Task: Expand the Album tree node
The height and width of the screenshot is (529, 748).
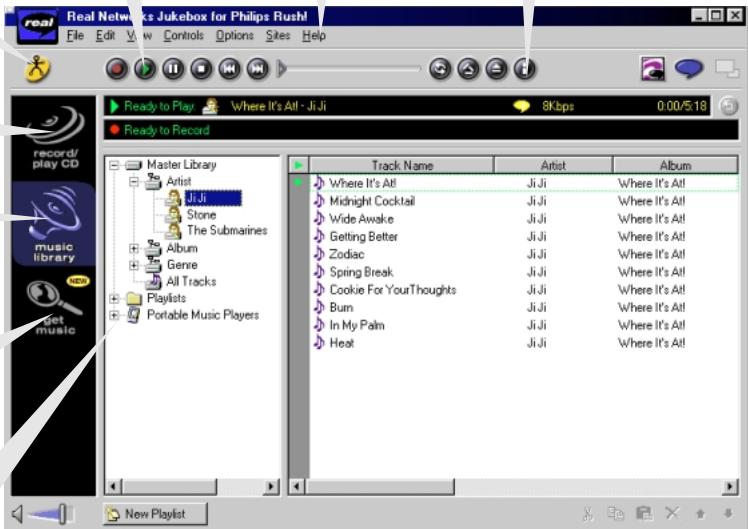Action: tap(134, 249)
